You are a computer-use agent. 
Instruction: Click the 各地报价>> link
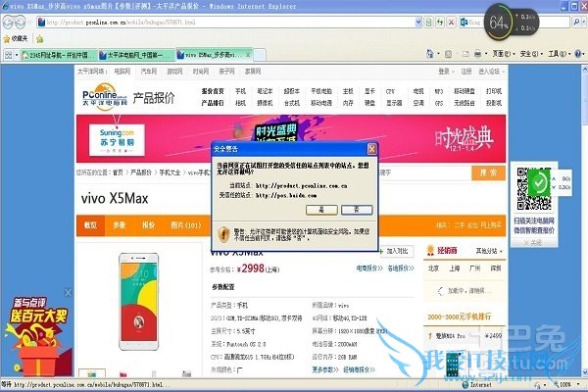pos(401,269)
